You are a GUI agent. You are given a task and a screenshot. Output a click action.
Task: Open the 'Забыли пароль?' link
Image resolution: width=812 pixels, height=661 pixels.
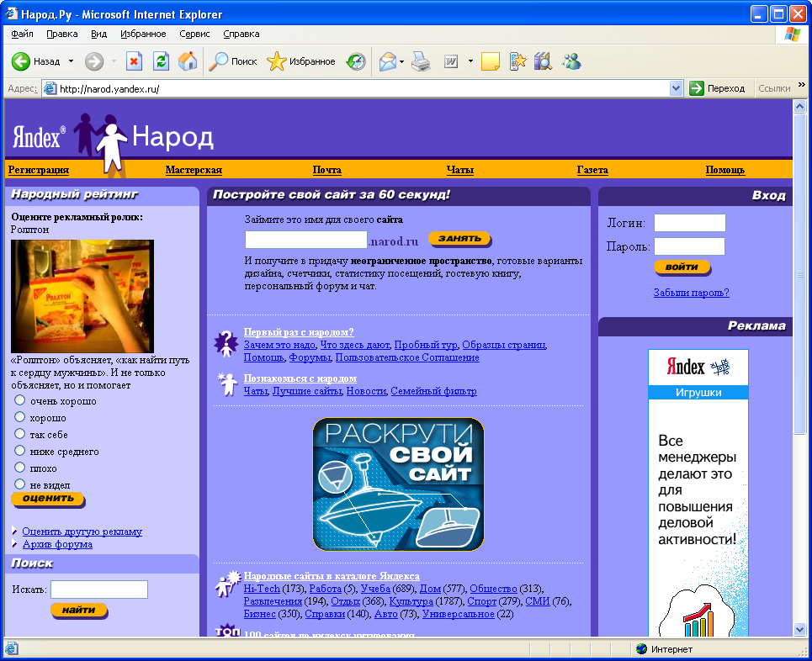point(692,293)
